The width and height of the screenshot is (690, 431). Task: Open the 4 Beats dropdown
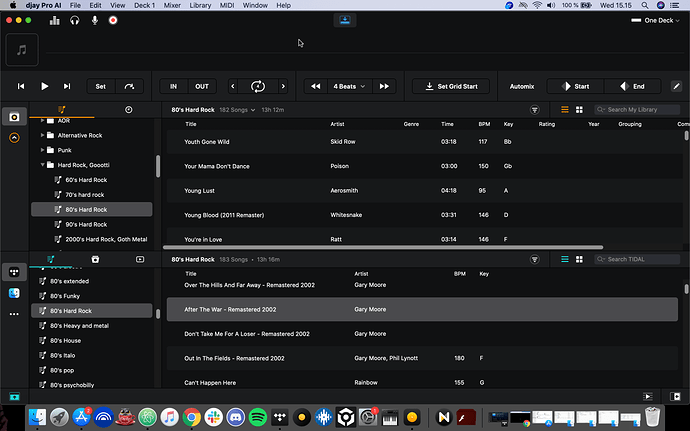point(349,86)
